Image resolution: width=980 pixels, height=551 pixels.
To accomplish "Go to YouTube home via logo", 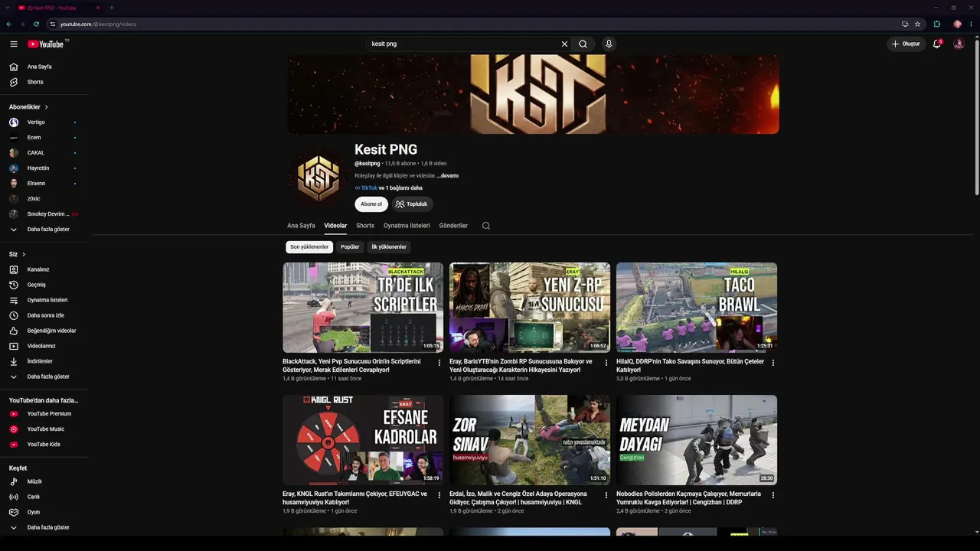I will pos(47,44).
